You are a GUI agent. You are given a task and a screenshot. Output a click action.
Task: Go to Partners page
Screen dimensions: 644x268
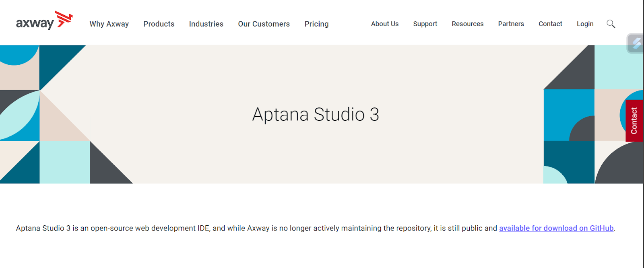pyautogui.click(x=511, y=24)
